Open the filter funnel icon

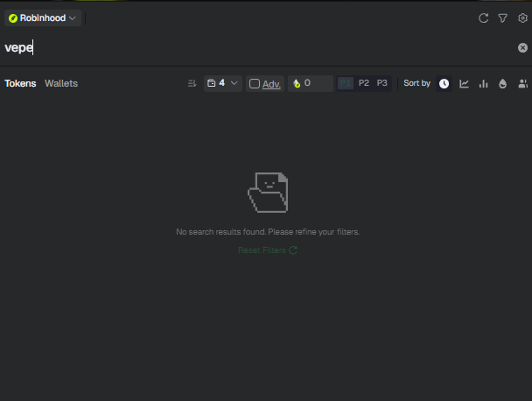[x=503, y=18]
